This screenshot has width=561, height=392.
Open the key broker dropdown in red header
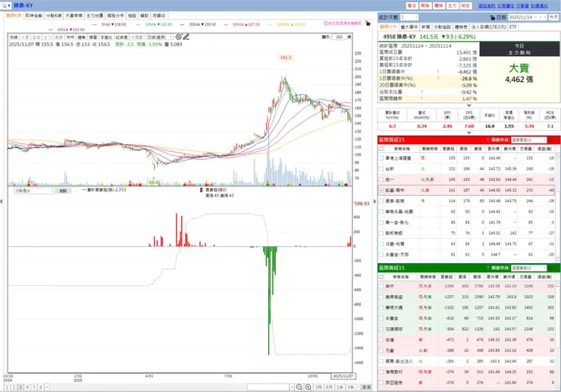point(529,140)
